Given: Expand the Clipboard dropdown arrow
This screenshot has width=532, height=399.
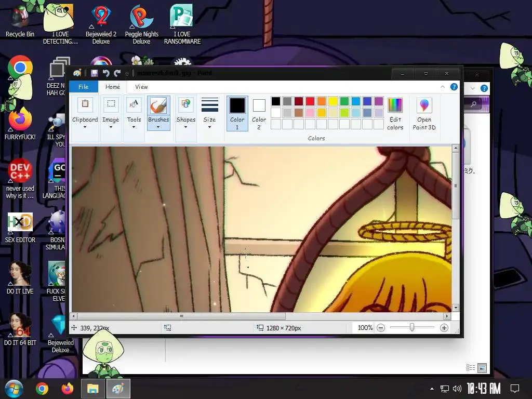Looking at the screenshot, I should [x=85, y=127].
